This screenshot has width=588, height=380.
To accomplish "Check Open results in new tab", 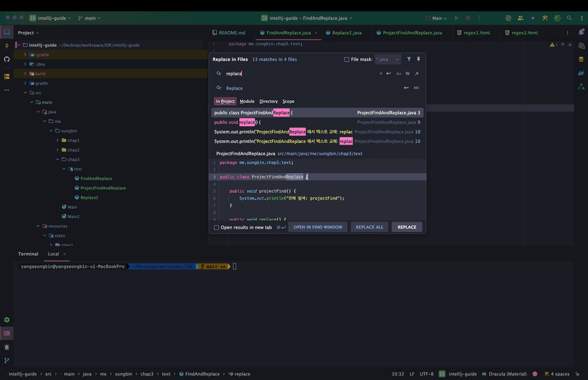I will coord(216,227).
